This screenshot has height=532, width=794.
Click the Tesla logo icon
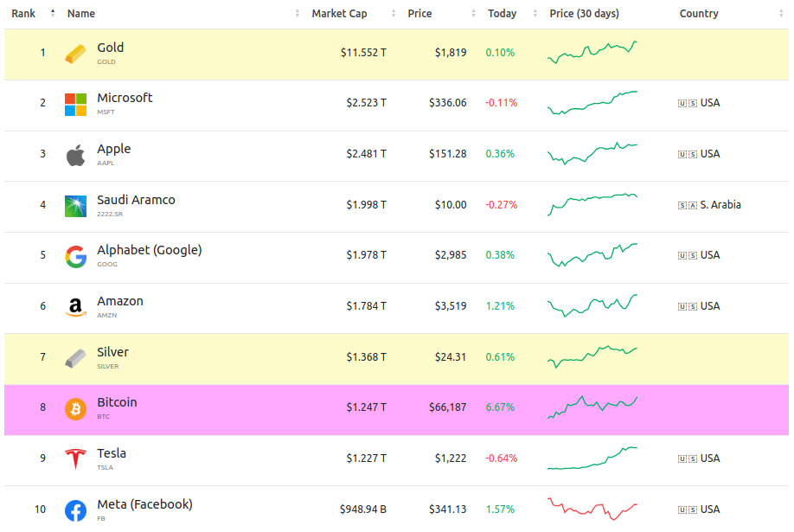pyautogui.click(x=75, y=460)
